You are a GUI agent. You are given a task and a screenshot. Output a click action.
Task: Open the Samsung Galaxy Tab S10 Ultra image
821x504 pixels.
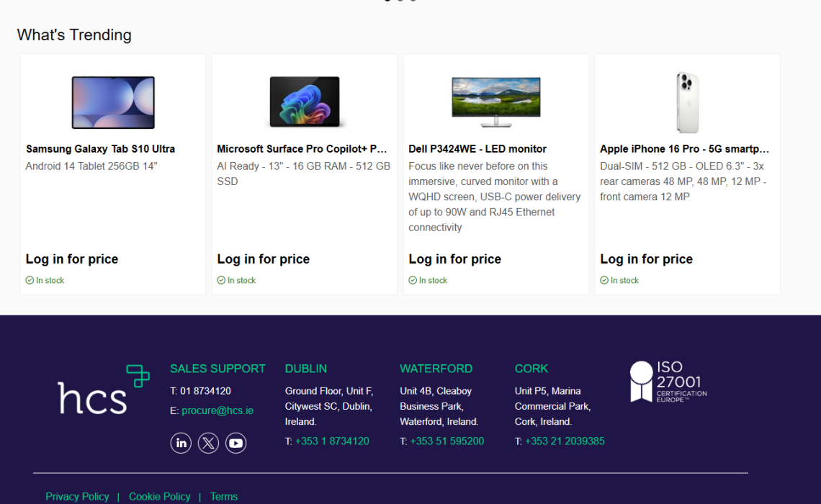point(113,102)
